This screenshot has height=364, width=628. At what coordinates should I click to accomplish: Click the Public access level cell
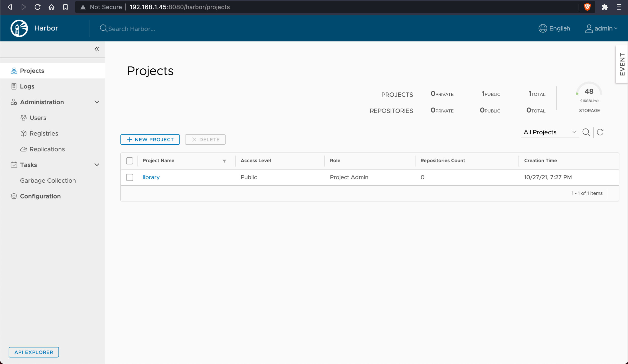point(249,177)
